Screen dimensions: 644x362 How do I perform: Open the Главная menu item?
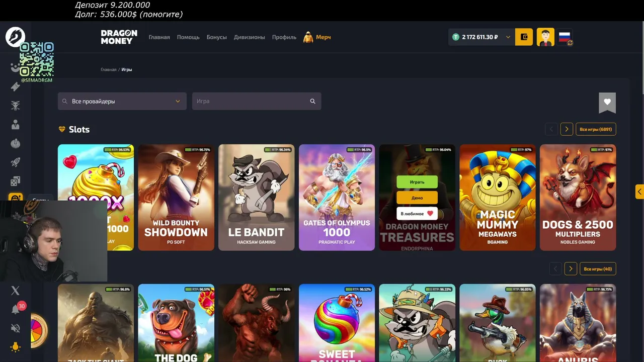(x=159, y=37)
